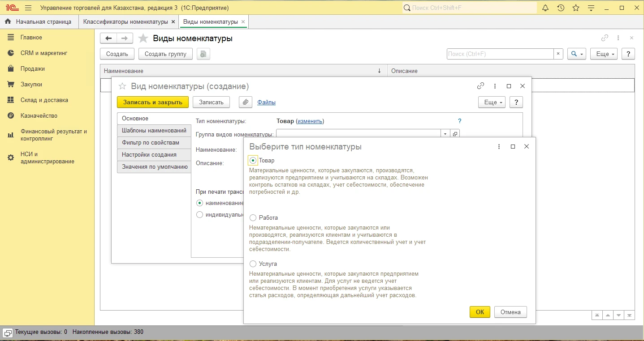Expand Группа видов номенклатуры dropdown arrow
This screenshot has height=341, width=644.
(445, 134)
